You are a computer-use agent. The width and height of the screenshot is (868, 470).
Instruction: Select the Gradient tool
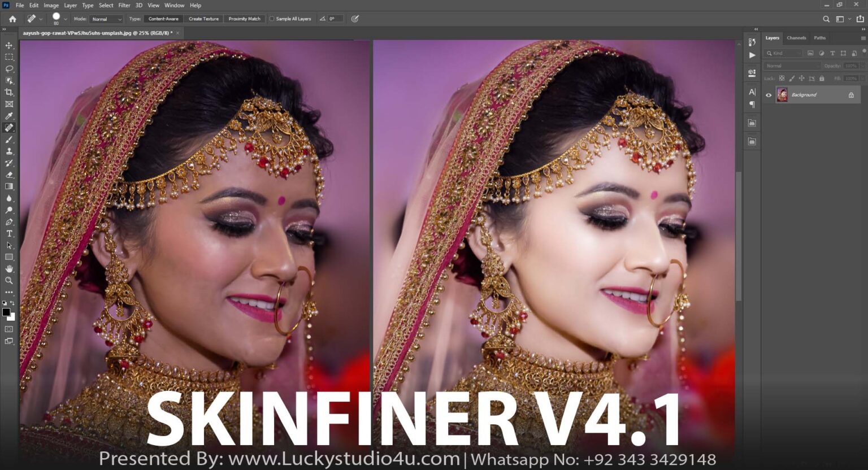point(9,186)
